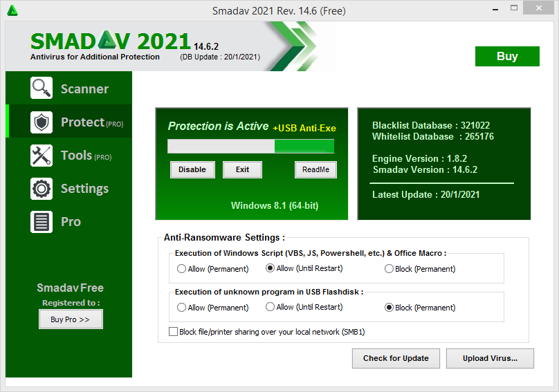The width and height of the screenshot is (559, 392).
Task: Click the Buy Pro >> button
Action: pos(71,319)
